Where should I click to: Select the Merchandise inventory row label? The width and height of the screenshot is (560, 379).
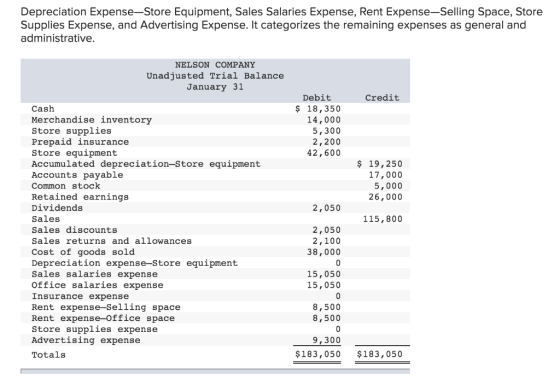pos(91,120)
